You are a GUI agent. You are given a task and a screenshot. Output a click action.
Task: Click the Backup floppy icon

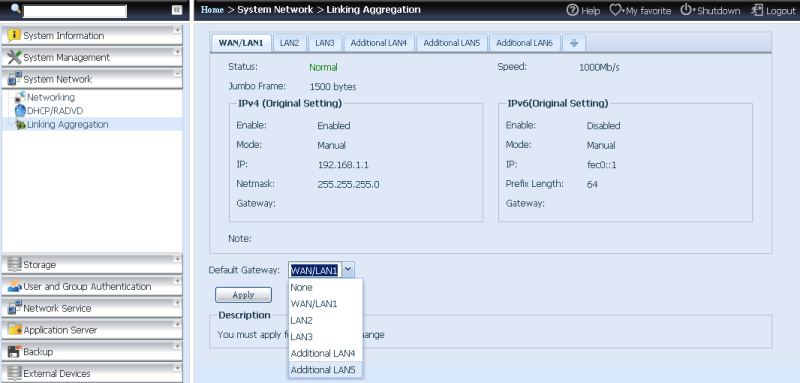click(x=14, y=351)
